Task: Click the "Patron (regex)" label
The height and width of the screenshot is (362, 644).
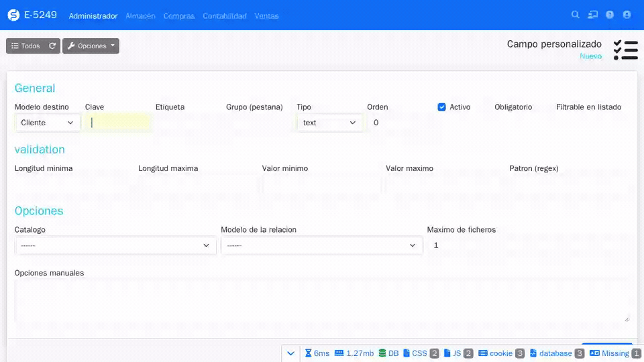Action: pyautogui.click(x=534, y=168)
